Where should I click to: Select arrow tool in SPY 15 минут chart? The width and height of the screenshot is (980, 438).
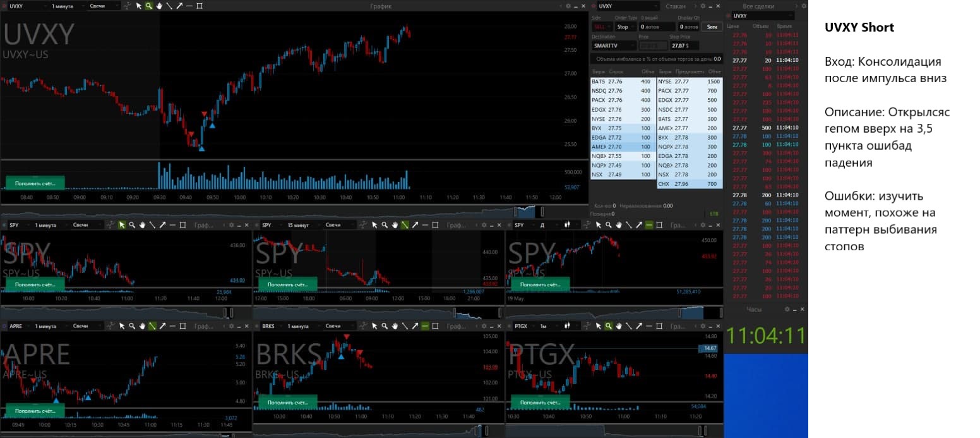(415, 224)
